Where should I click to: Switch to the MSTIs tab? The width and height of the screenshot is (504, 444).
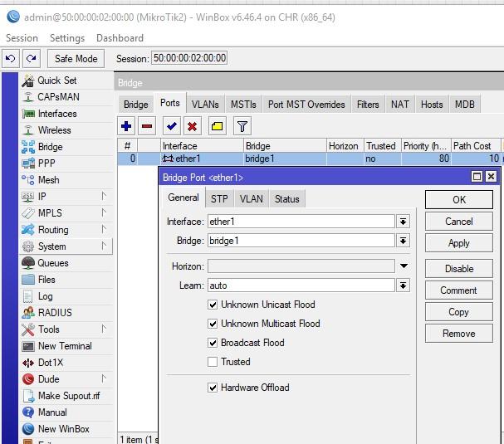click(x=243, y=105)
